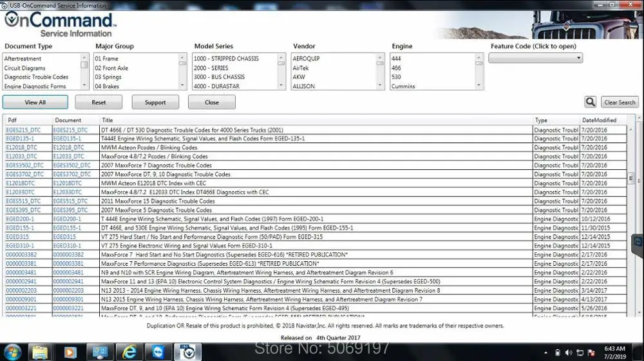
Task: Select Cummins in Engine list
Action: click(403, 86)
